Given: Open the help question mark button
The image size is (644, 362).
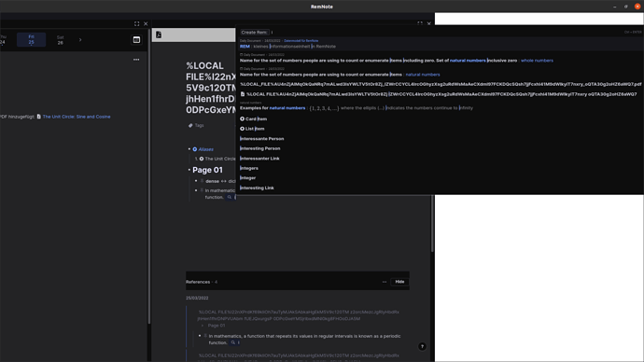Looking at the screenshot, I should [422, 347].
